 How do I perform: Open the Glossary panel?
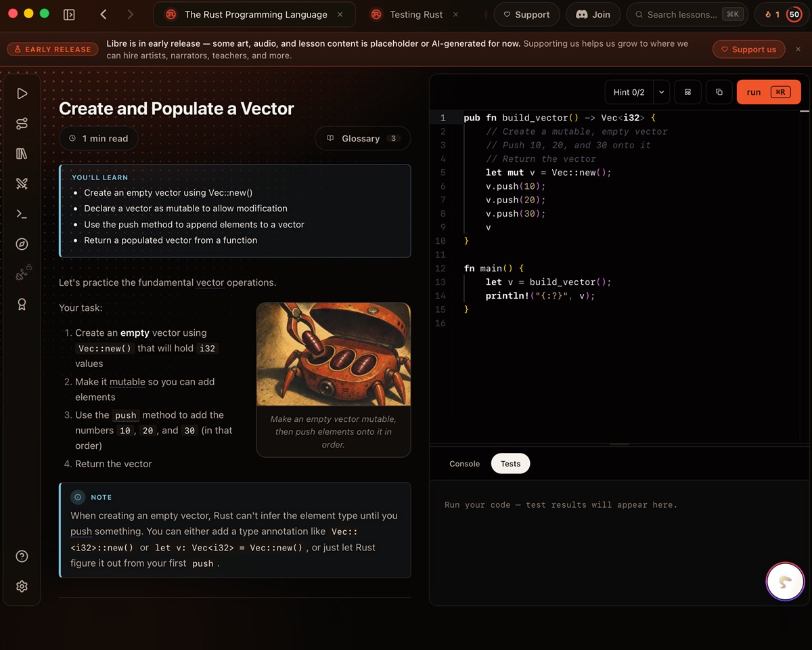coord(362,138)
